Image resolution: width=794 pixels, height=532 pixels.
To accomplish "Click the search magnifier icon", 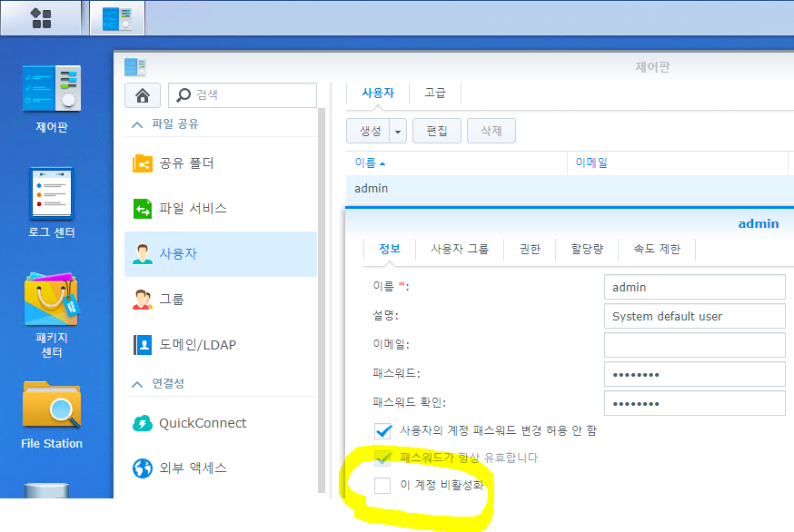I will point(184,95).
